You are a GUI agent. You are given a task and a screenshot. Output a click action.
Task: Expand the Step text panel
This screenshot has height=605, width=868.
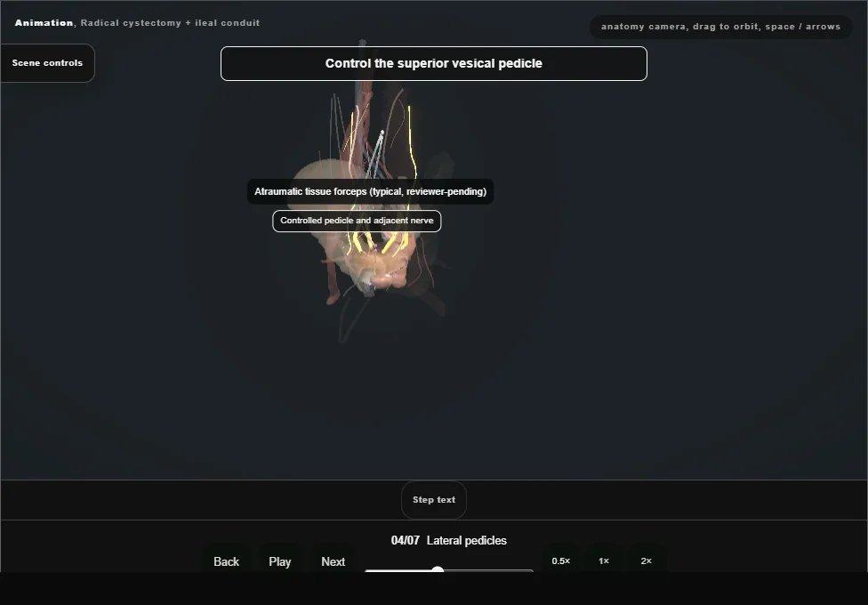[434, 500]
